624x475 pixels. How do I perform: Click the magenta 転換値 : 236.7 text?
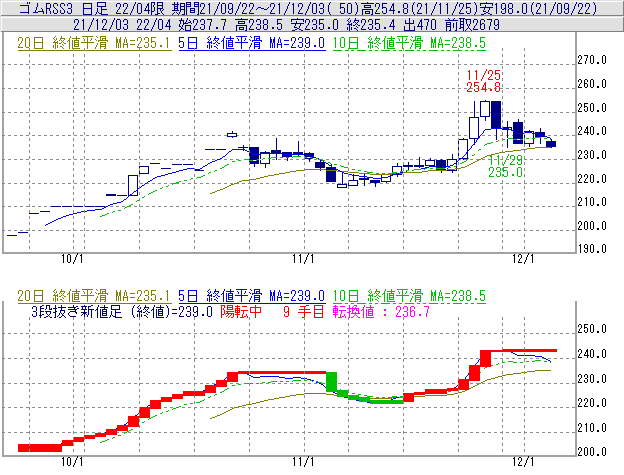[381, 311]
